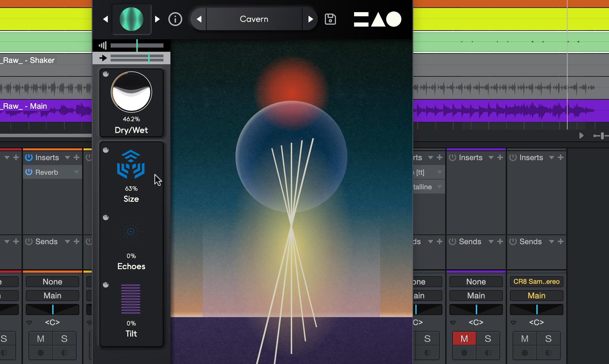The width and height of the screenshot is (609, 364).
Task: Add an insert on the CR8 Sampler channel
Action: tap(561, 157)
